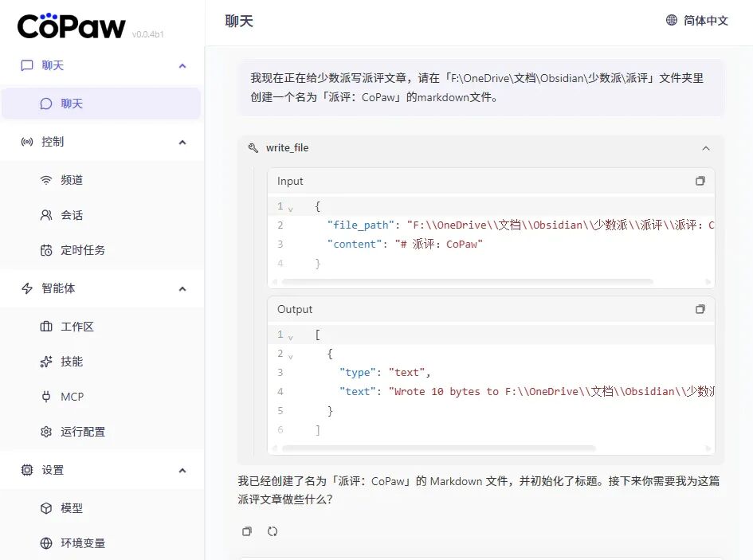Click the globe language icon
This screenshot has width=753, height=560.
point(672,20)
